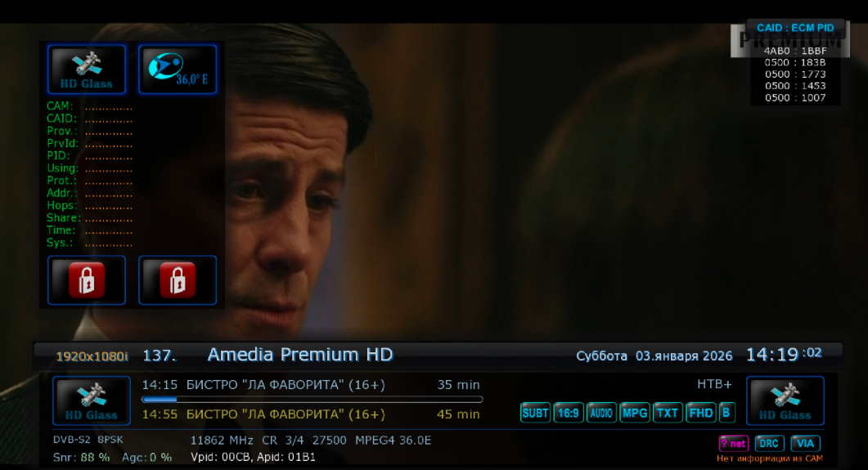Click the right red padlock icon
Screen dimensions: 868x470
(x=178, y=280)
